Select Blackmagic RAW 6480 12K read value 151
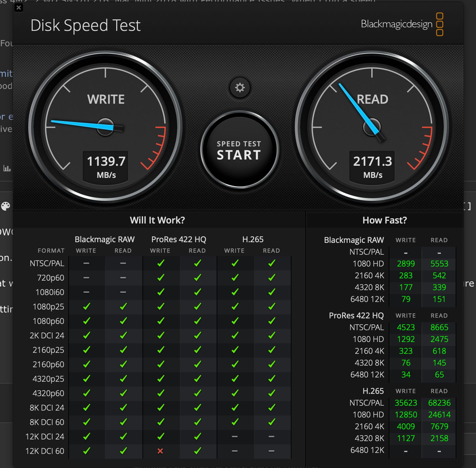 pos(439,299)
